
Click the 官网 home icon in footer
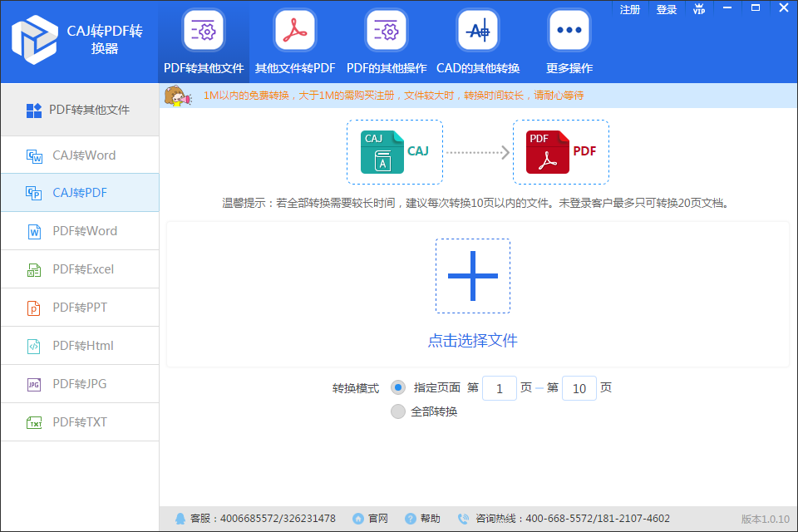[358, 519]
